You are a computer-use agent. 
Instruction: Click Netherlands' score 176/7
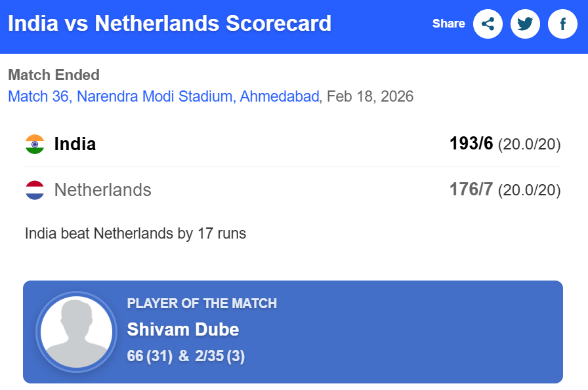point(471,190)
